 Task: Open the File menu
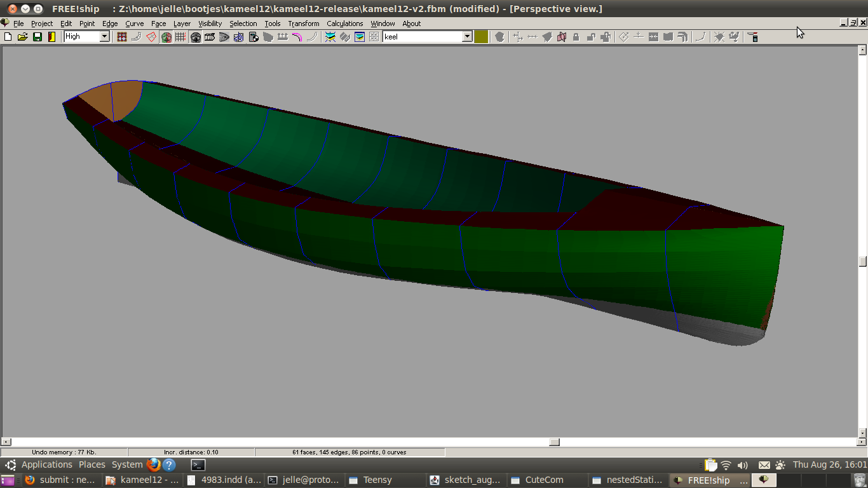18,24
